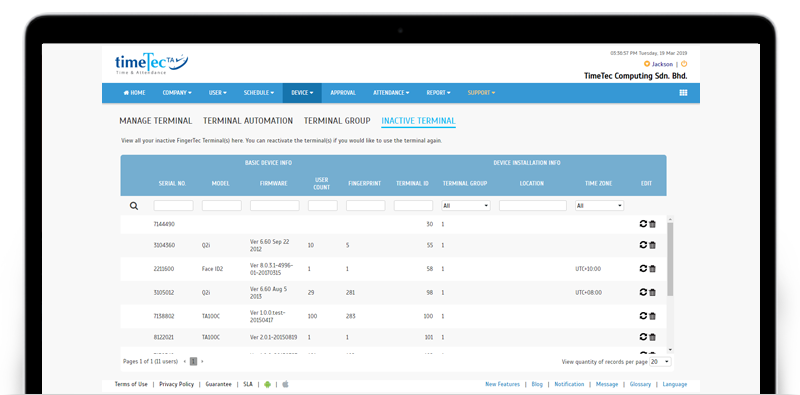Select the INACTIVE TERMINAL tab

coord(418,121)
